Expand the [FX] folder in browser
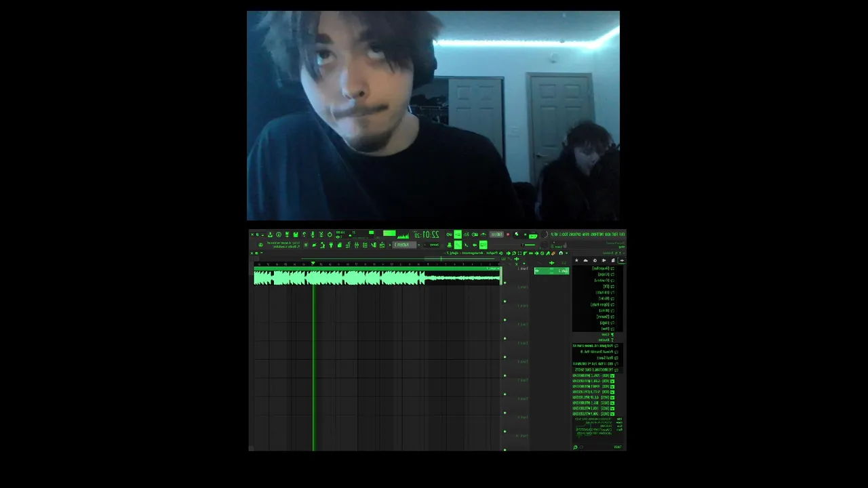868x488 pixels. coord(609,286)
